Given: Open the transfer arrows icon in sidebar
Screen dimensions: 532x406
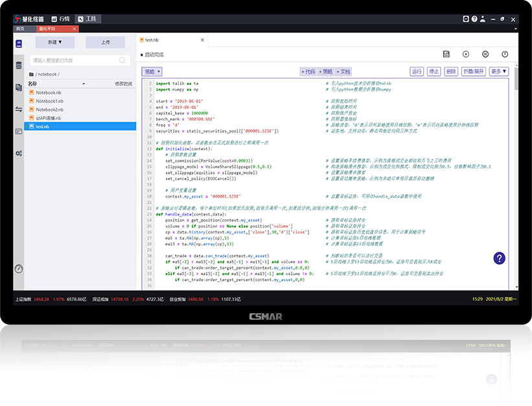Looking at the screenshot, I should [x=19, y=110].
